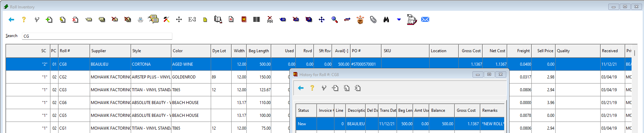
Task: Print a single roll tag
Action: point(89,20)
